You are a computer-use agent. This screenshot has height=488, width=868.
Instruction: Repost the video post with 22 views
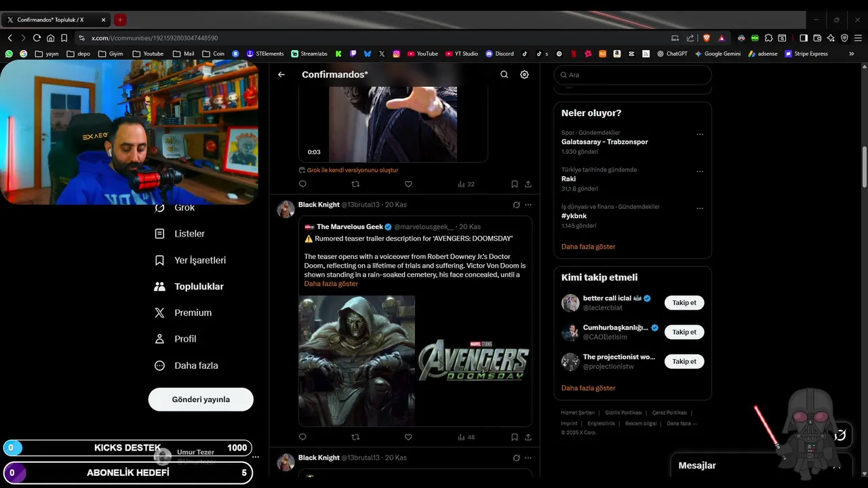[355, 184]
